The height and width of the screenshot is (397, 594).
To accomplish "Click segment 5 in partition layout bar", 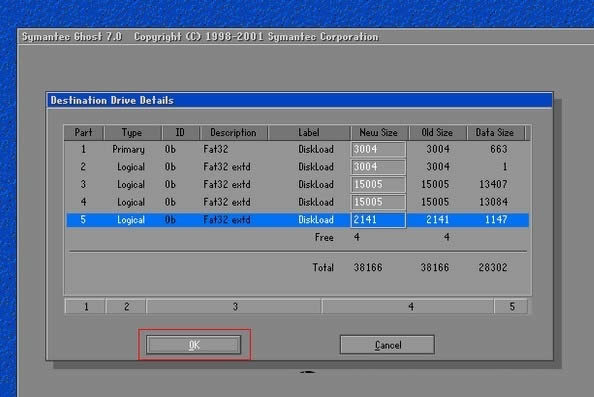I will tap(511, 306).
